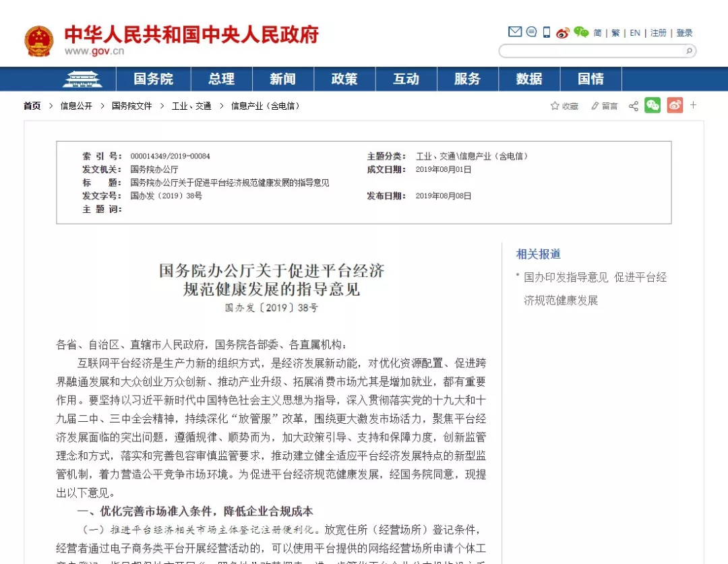This screenshot has height=564, width=728.
Task: Open the 国务院 navigation menu
Action: point(153,79)
